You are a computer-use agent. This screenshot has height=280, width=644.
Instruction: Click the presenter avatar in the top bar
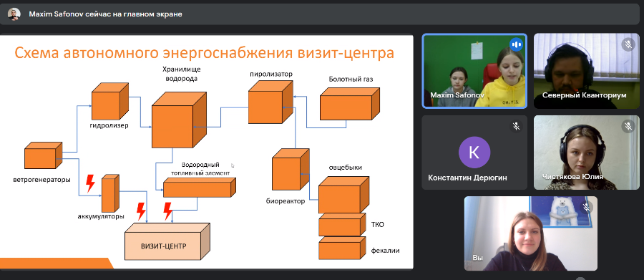(x=14, y=14)
